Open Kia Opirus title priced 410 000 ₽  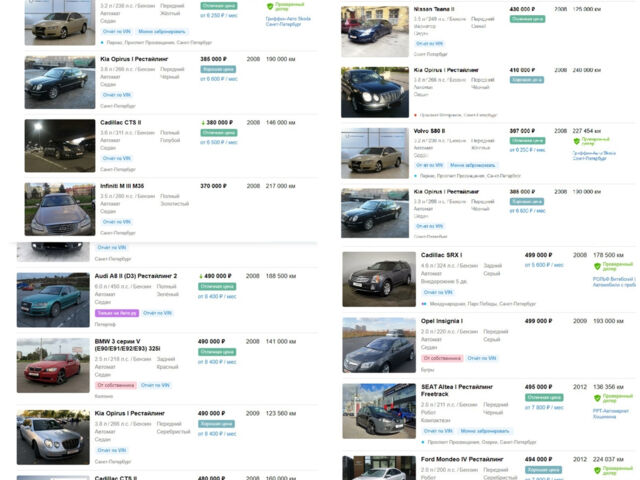446,70
